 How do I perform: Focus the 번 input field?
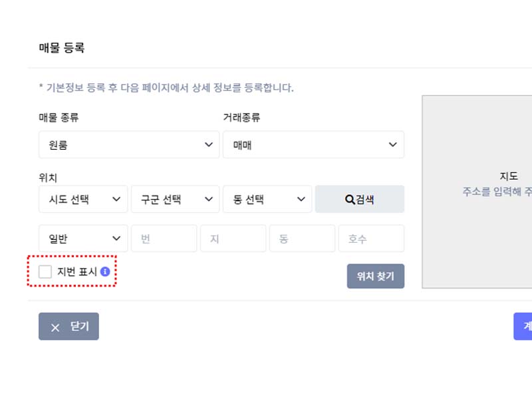coord(164,238)
